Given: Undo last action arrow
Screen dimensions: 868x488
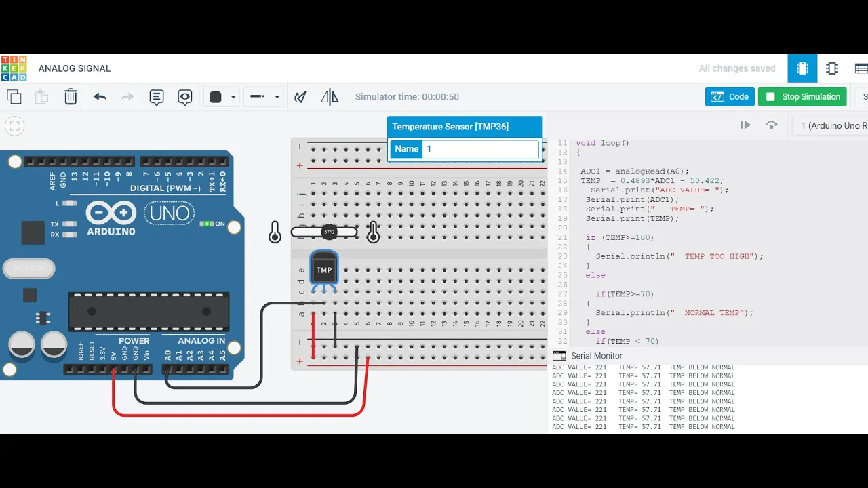Looking at the screenshot, I should (x=100, y=97).
